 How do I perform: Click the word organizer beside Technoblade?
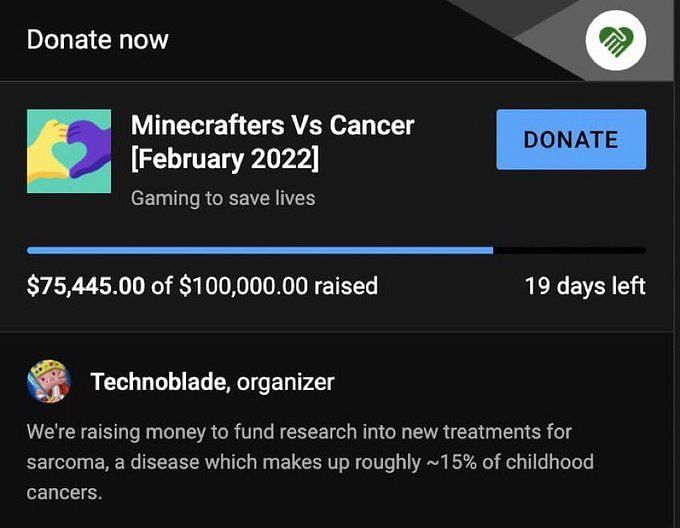(x=285, y=382)
